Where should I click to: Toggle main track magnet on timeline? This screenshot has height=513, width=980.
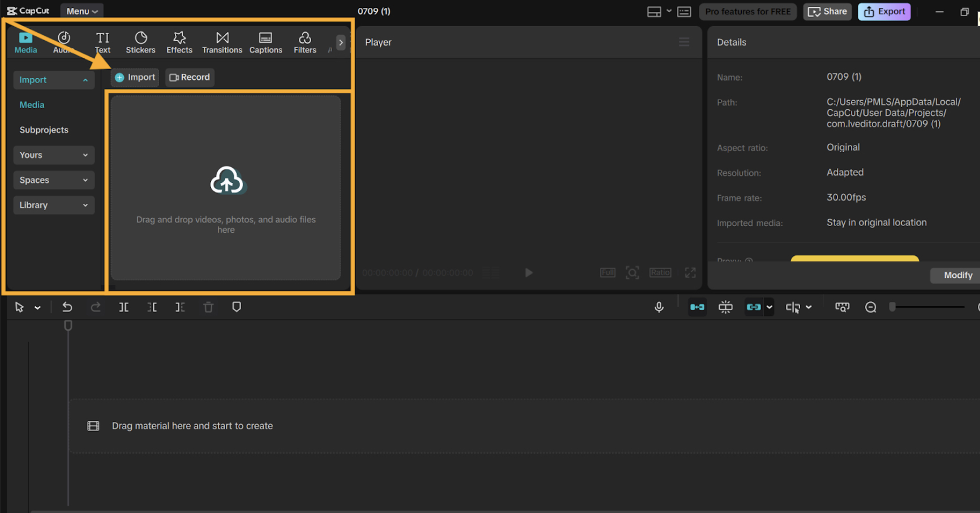pos(697,307)
